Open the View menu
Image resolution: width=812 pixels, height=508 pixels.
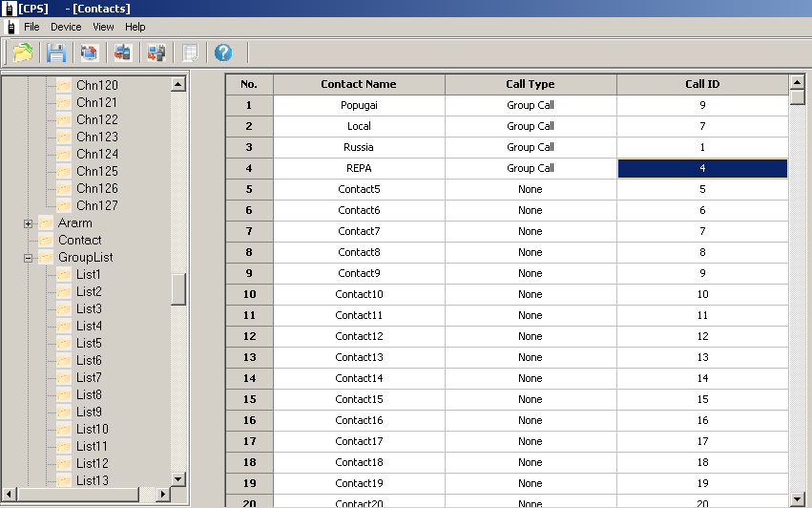pos(103,27)
